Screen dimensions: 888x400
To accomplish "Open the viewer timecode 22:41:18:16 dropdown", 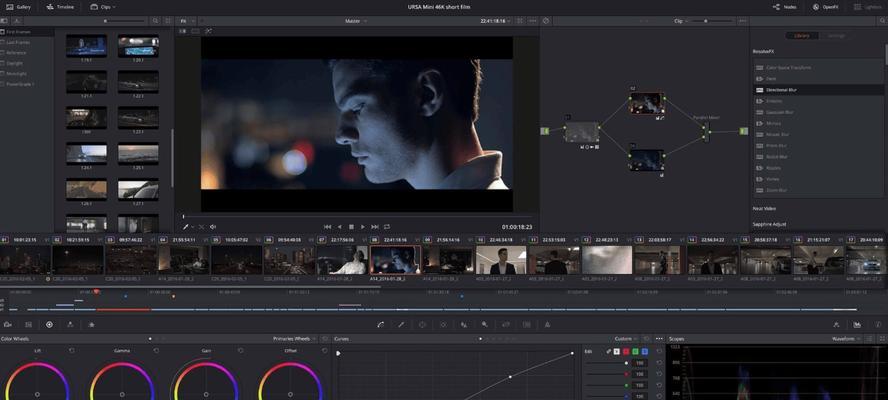I will click(494, 21).
